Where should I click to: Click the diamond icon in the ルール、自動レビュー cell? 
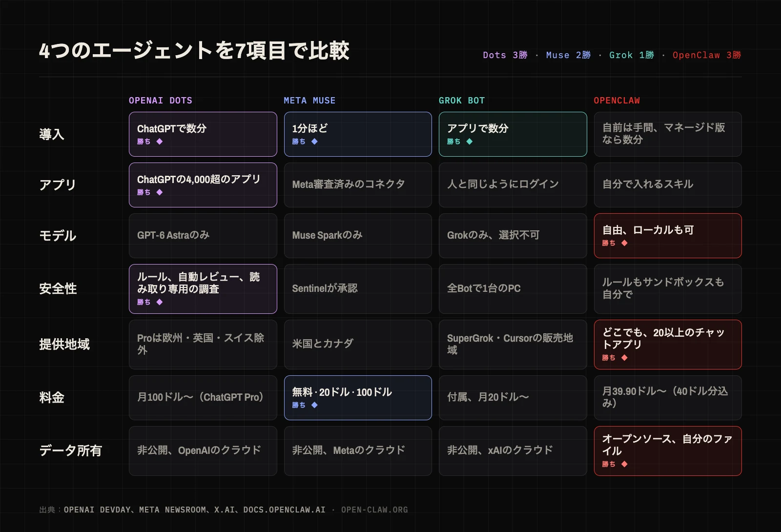(x=160, y=302)
